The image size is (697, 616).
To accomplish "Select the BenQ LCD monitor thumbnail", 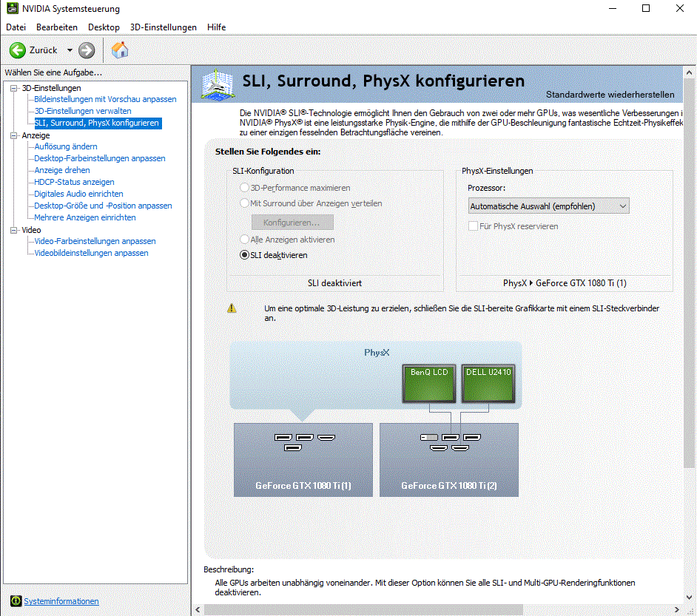I will (x=429, y=384).
